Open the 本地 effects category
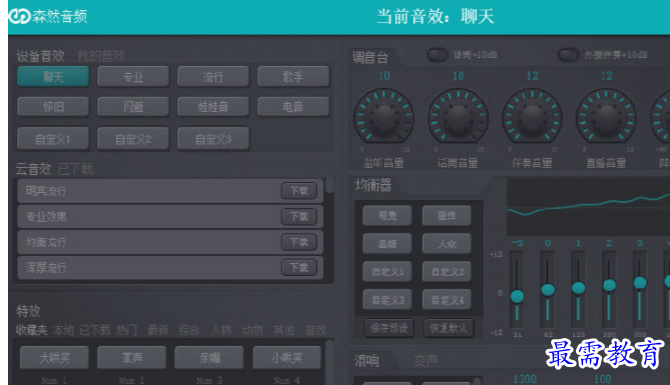Viewport: 670px width, 385px height. (x=63, y=330)
